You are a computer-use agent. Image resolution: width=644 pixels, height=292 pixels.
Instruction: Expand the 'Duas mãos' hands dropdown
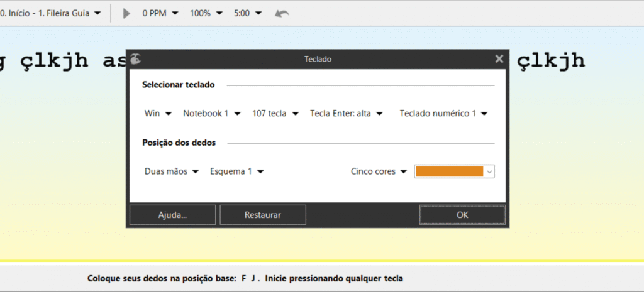pos(172,171)
